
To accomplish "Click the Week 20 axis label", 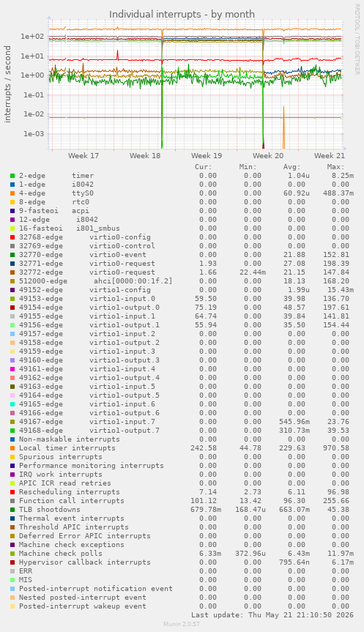I will tap(268, 155).
